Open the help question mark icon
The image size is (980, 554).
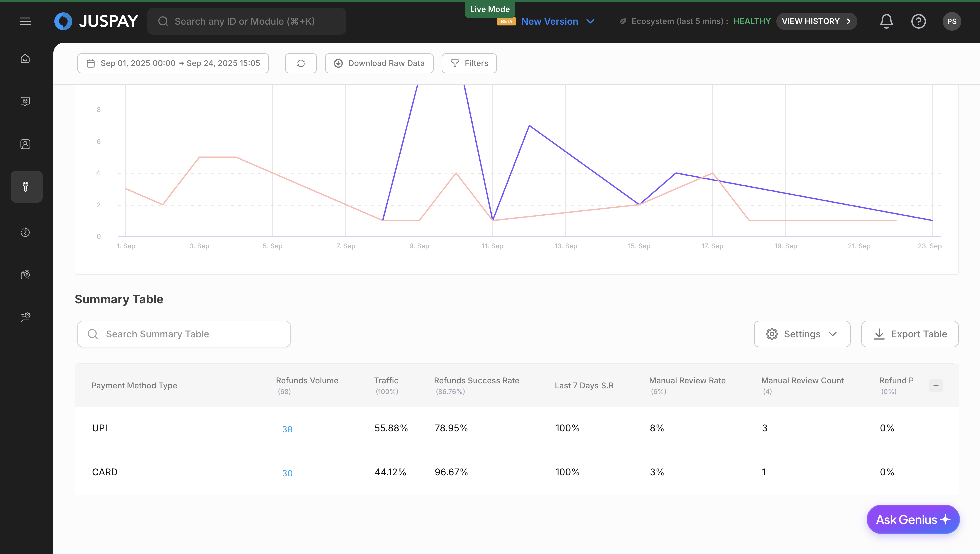(x=918, y=21)
